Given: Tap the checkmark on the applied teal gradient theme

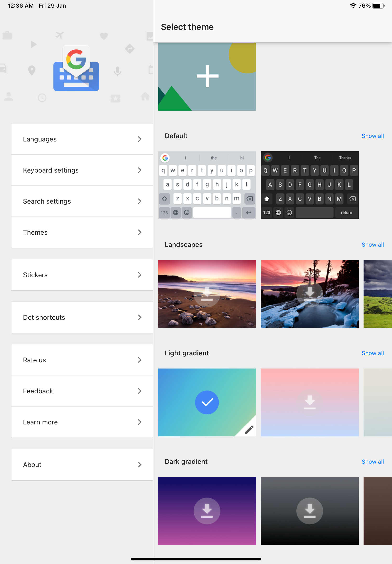Looking at the screenshot, I should coord(207,402).
